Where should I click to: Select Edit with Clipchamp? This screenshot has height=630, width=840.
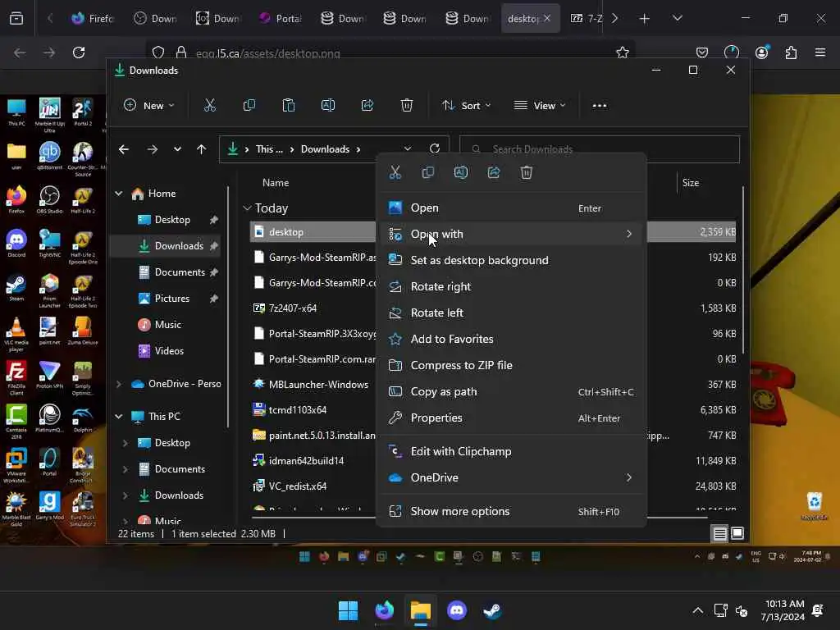(512, 452)
